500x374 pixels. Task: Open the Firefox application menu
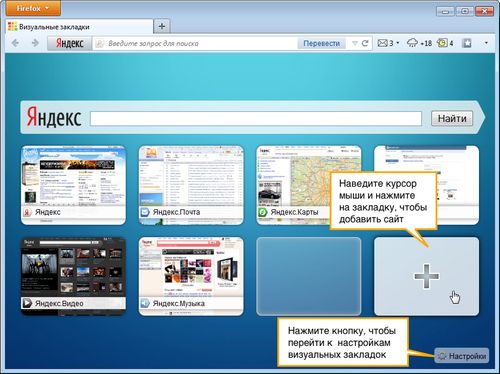[33, 8]
